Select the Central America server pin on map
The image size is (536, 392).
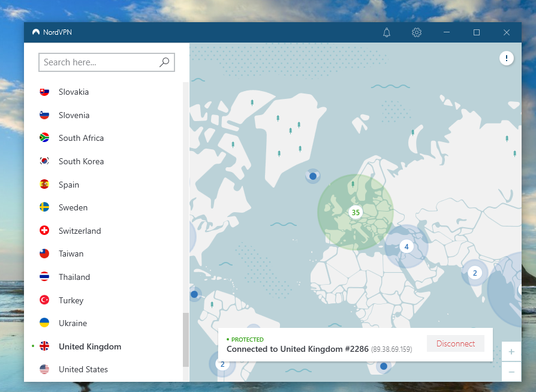(194, 294)
